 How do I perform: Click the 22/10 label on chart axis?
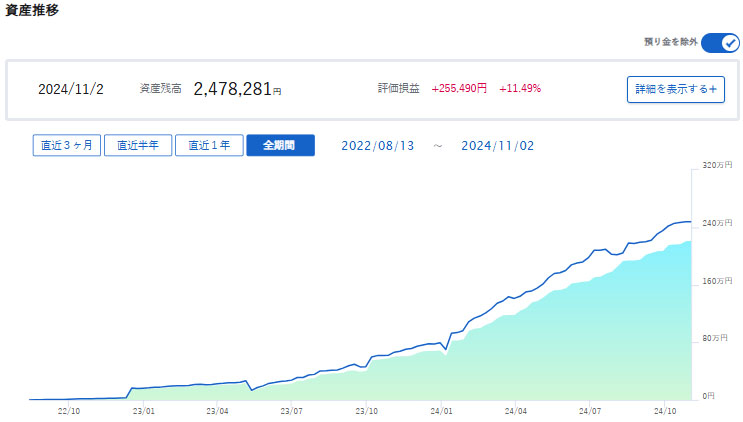point(69,410)
